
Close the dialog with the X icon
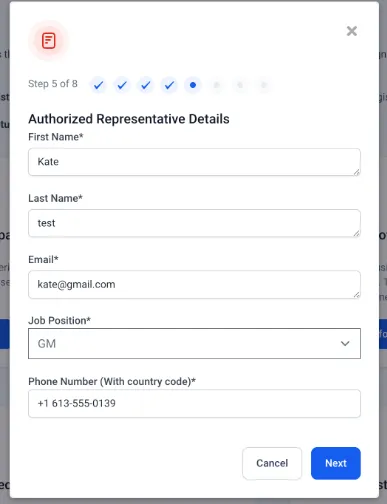click(352, 31)
